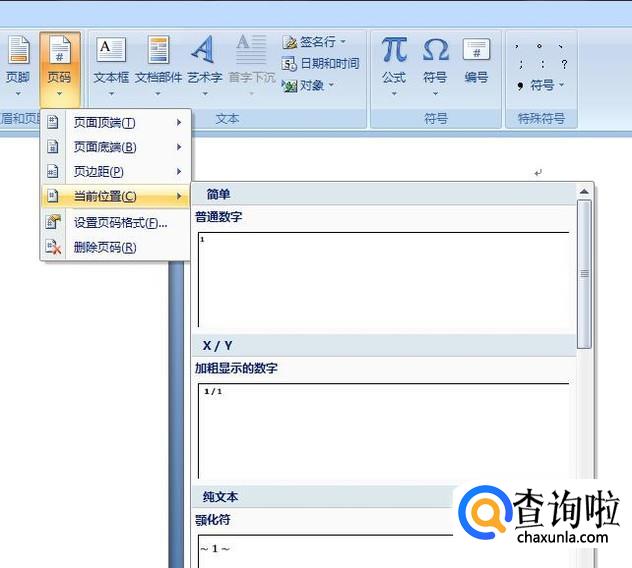This screenshot has width=632, height=568.
Task: Choose 页边距(P) from the menu
Action: [116, 172]
